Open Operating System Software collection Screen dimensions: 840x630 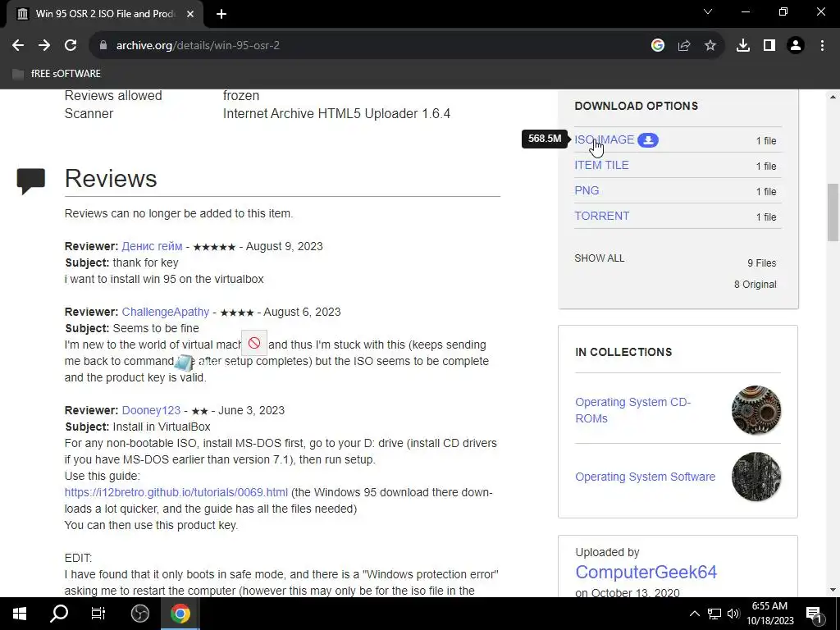tap(645, 477)
